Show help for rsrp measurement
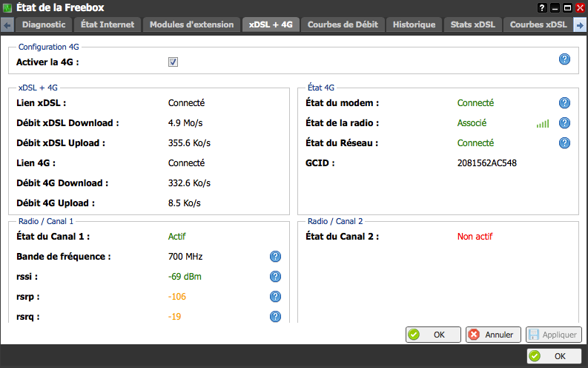This screenshot has width=588, height=368. (x=275, y=297)
